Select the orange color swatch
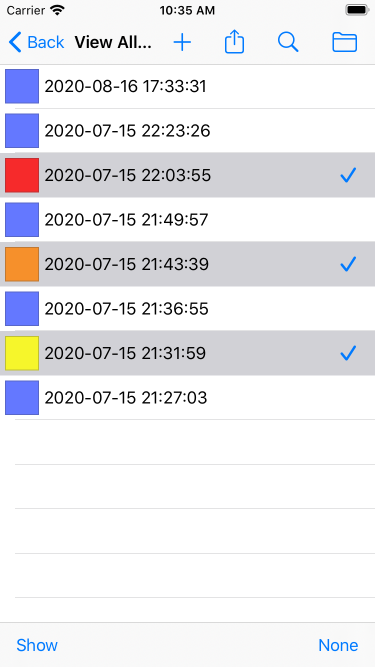 tap(22, 264)
